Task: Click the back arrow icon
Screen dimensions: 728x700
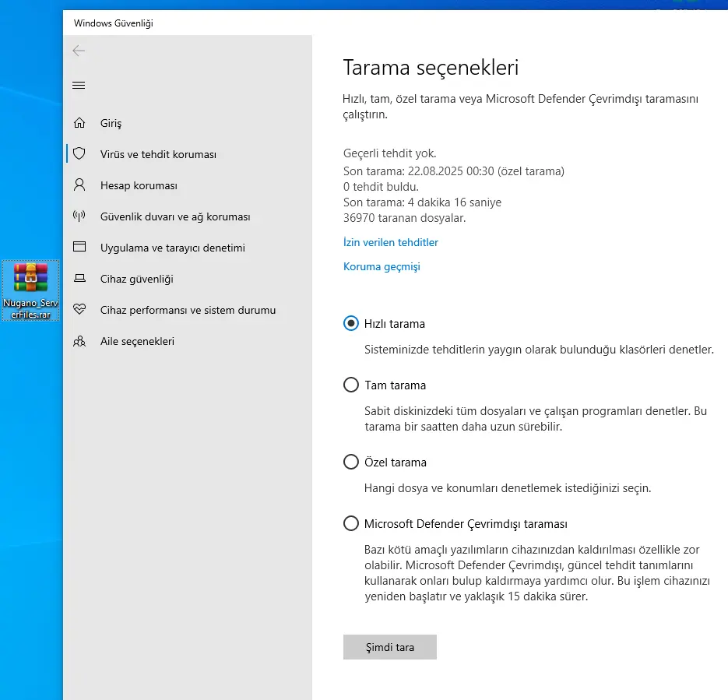Action: (79, 51)
